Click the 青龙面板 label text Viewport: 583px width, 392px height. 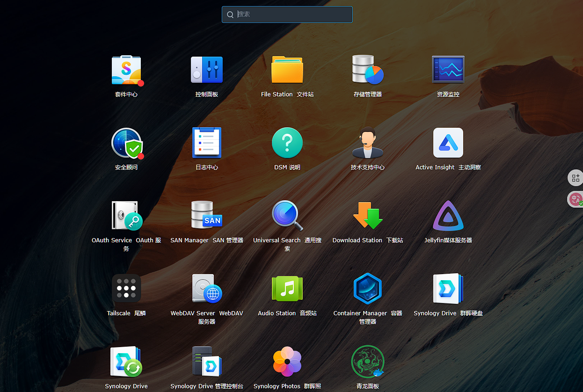click(x=368, y=386)
